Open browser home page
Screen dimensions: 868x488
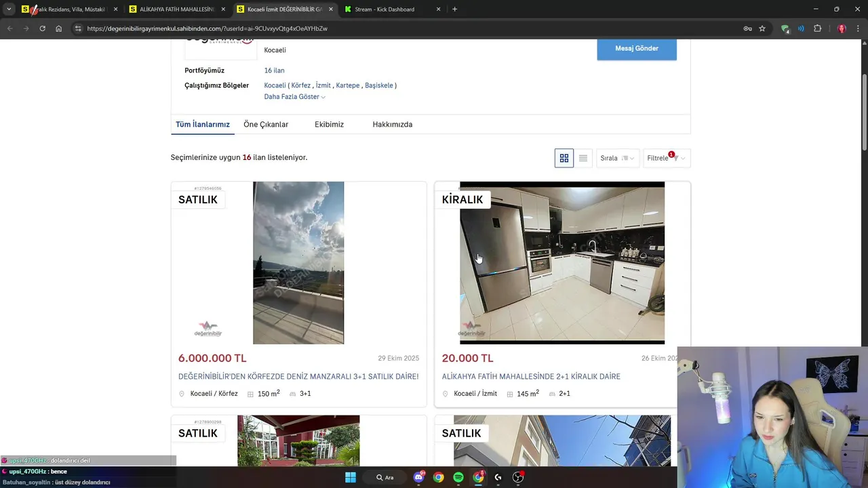[59, 28]
